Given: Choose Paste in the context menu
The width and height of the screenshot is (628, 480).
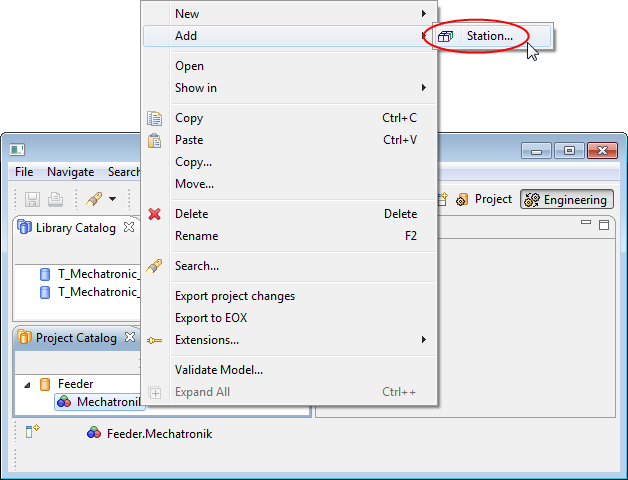Looking at the screenshot, I should [290, 140].
